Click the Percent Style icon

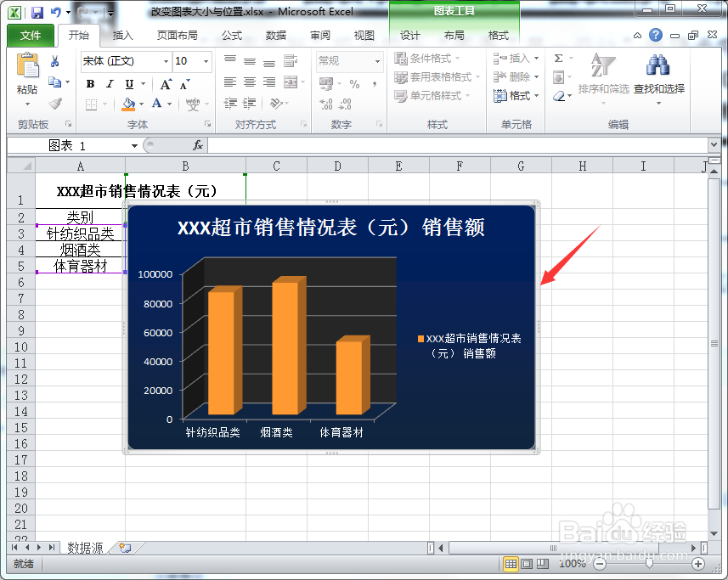pos(354,84)
